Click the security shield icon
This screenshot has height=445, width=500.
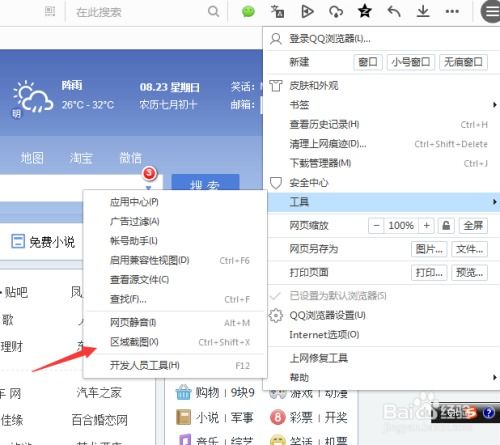[x=276, y=183]
